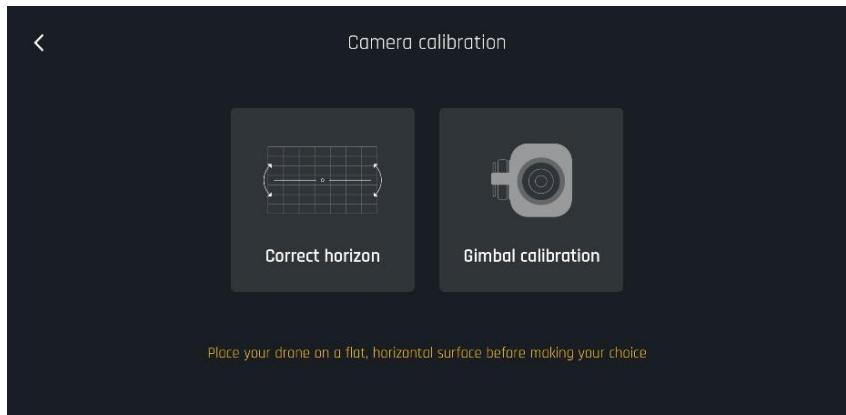
Task: Tap the top row of the horizon grid
Action: pyautogui.click(x=323, y=150)
